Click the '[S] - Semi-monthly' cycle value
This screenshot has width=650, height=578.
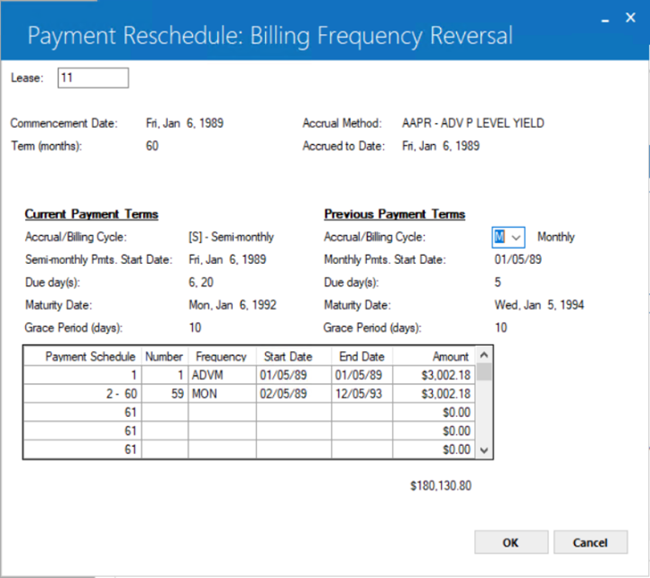(231, 237)
